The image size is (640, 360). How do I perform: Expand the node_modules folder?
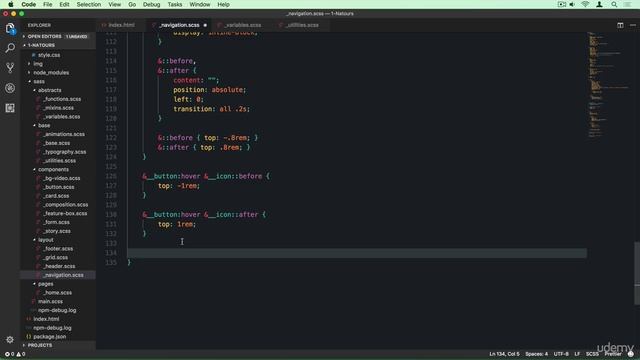click(x=51, y=73)
